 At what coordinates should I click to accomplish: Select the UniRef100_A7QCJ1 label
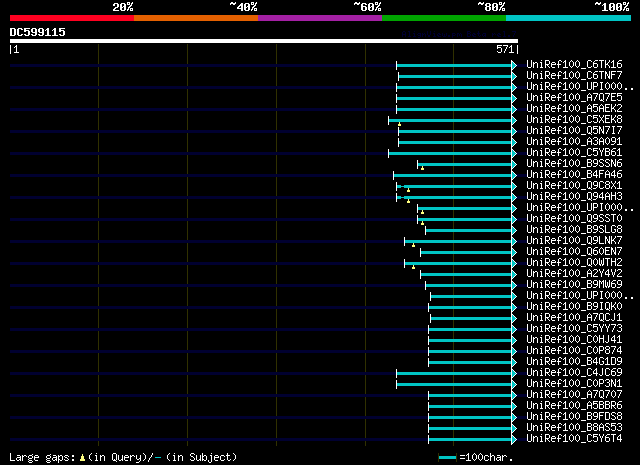[x=574, y=318]
